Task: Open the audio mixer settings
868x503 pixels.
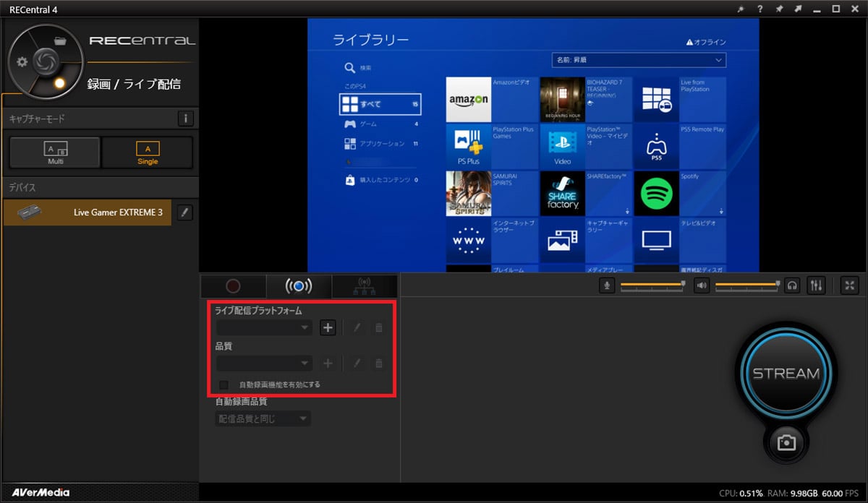Action: [817, 285]
